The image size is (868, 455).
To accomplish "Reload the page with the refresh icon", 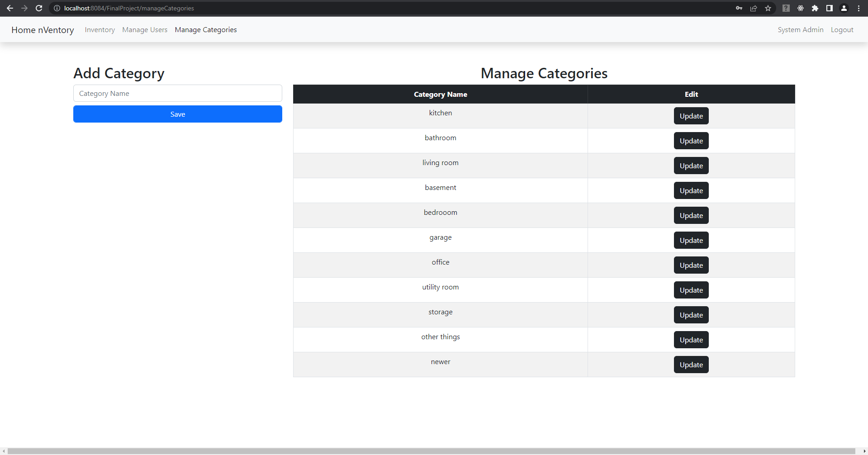I will click(39, 8).
